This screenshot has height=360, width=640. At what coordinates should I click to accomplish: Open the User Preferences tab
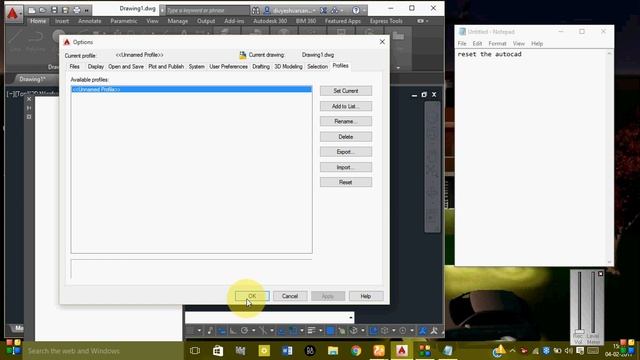(x=228, y=67)
